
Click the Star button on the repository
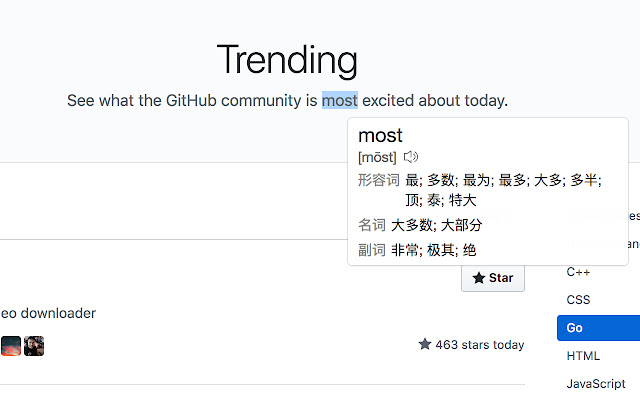point(493,277)
